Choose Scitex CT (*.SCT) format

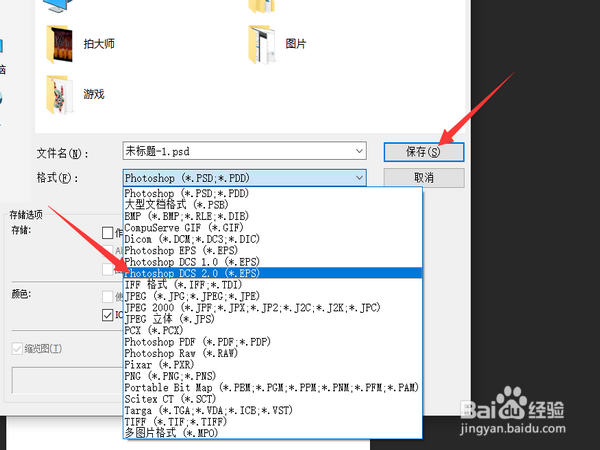coord(273,399)
